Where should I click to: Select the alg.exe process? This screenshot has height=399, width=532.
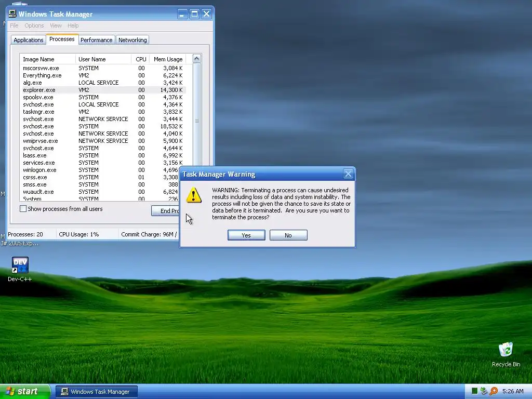[x=103, y=83]
